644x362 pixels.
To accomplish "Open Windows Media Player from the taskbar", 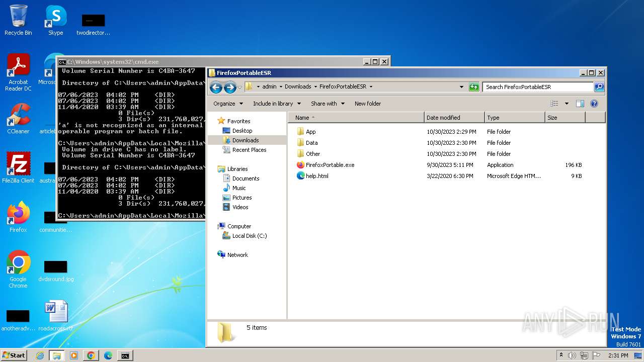I will click(x=73, y=355).
